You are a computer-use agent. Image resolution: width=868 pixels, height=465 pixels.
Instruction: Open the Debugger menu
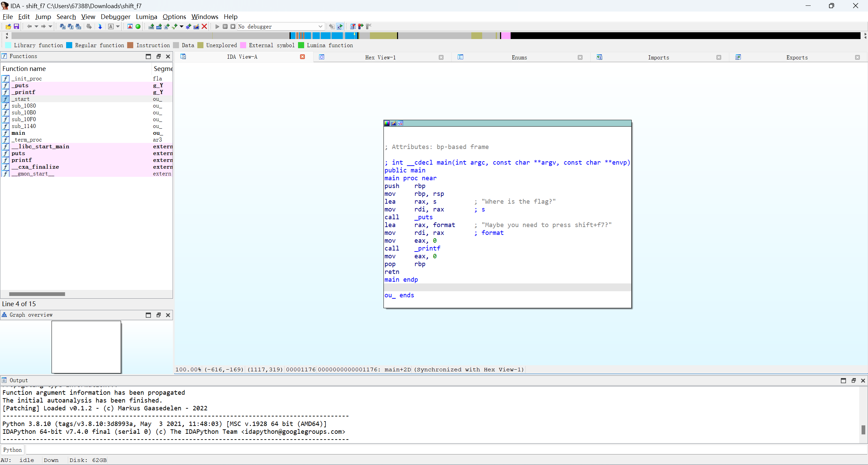(115, 17)
